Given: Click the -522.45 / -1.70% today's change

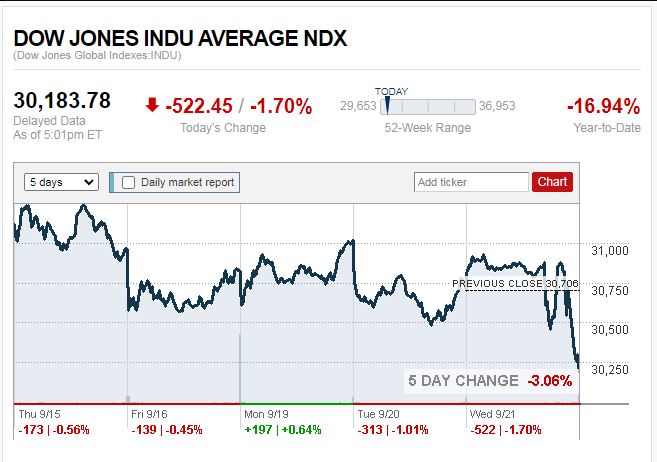Looking at the screenshot, I should (x=238, y=106).
